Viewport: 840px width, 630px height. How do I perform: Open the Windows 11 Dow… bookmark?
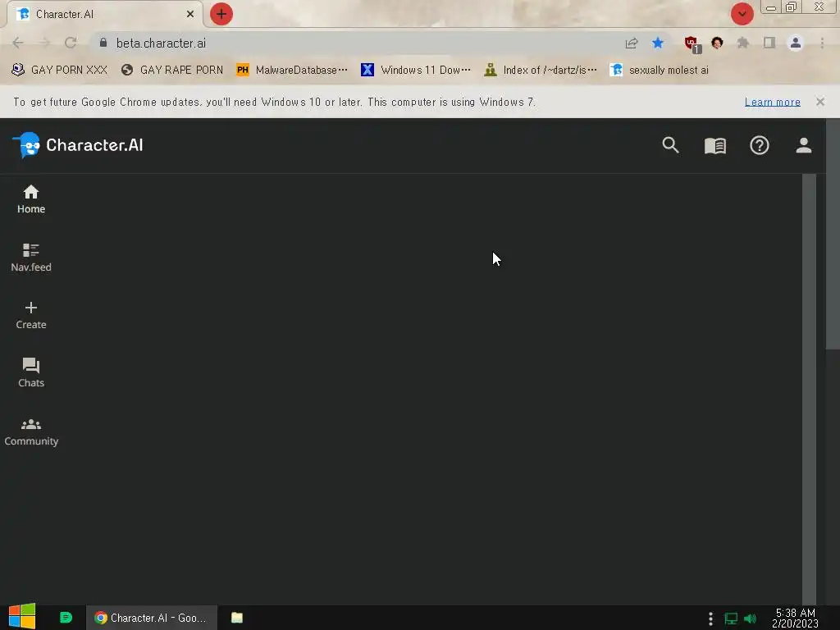coord(416,71)
